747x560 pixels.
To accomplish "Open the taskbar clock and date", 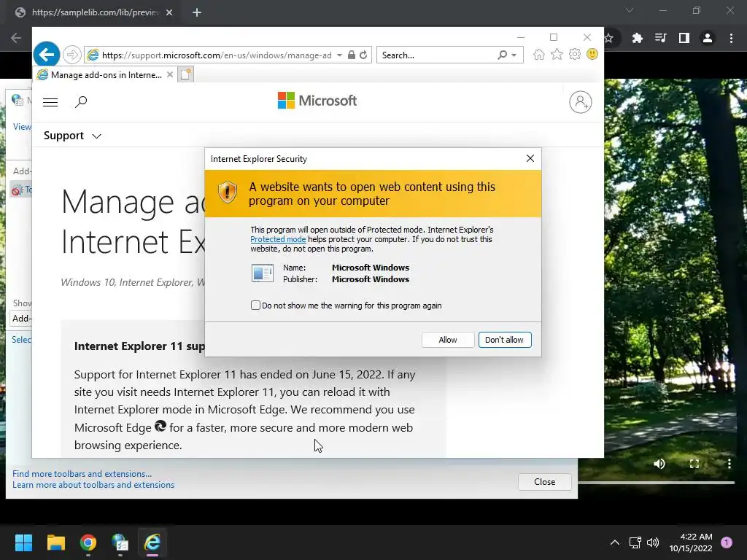I will point(690,542).
